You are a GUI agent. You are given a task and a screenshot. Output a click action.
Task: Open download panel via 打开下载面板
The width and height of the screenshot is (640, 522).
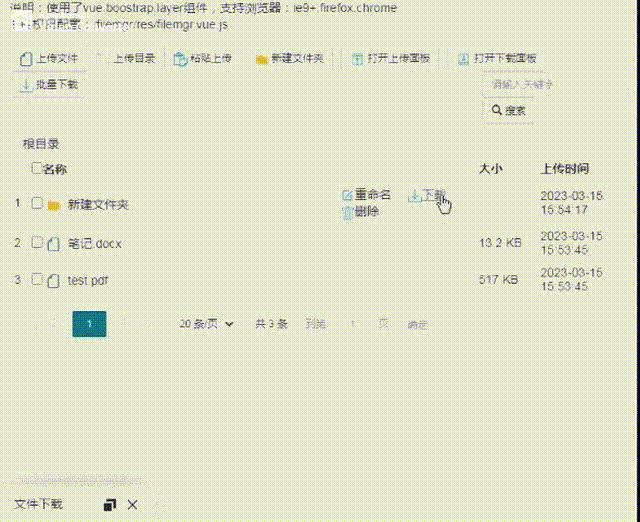(497, 59)
